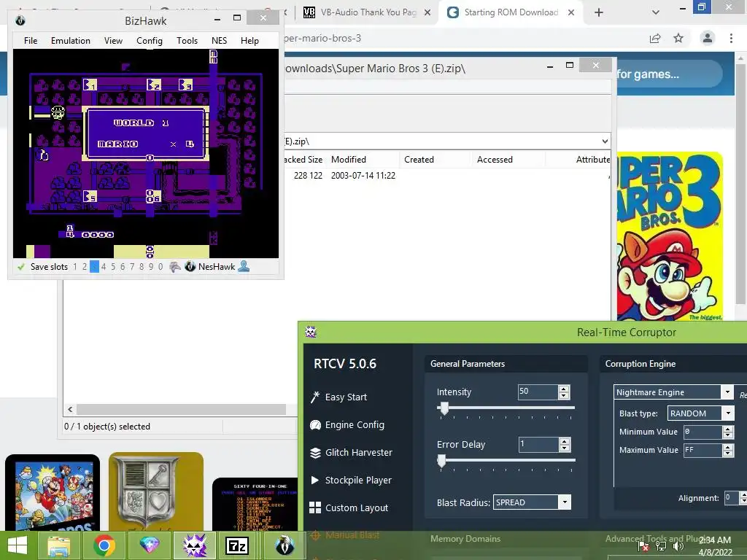Click the grey bird icon in BizHawk status bar
Image resolution: width=747 pixels, height=560 pixels.
click(x=175, y=267)
